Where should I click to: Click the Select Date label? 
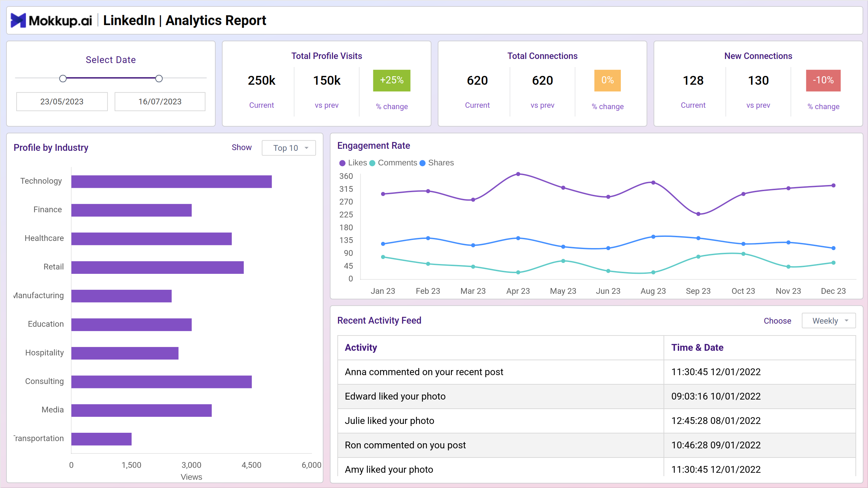click(111, 60)
